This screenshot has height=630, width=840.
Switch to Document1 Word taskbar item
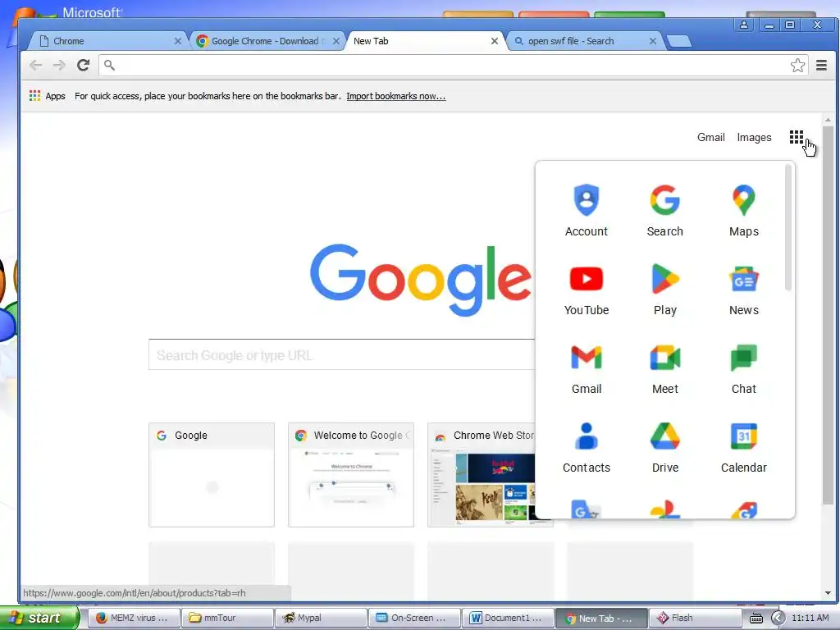[508, 618]
